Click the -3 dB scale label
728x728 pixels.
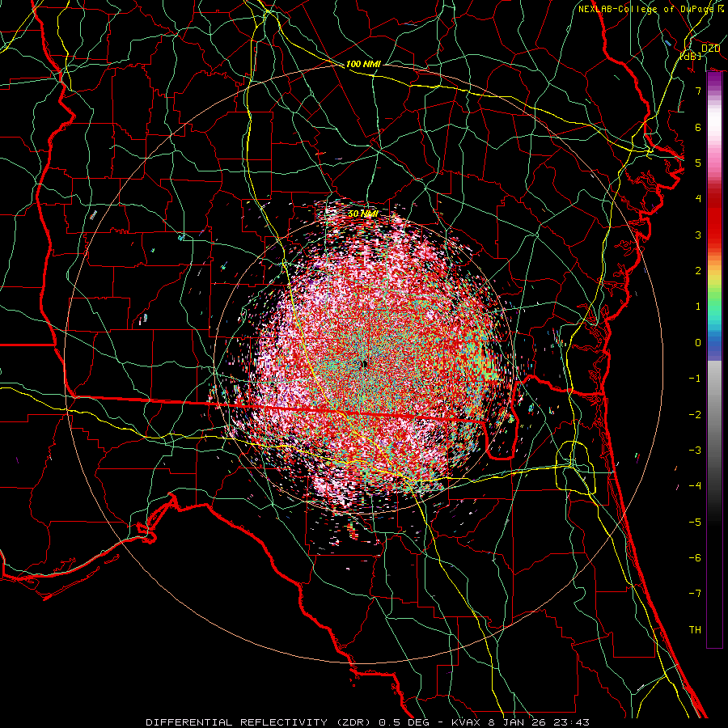coord(695,450)
